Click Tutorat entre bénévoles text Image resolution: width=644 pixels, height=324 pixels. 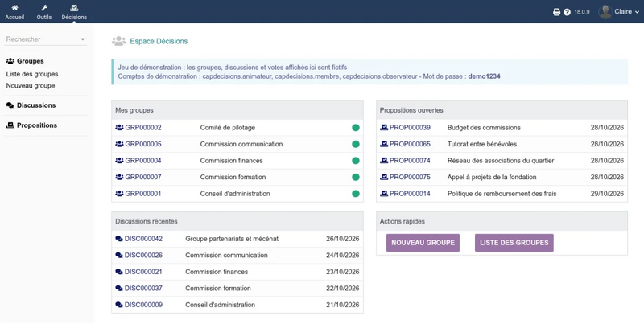click(x=482, y=144)
